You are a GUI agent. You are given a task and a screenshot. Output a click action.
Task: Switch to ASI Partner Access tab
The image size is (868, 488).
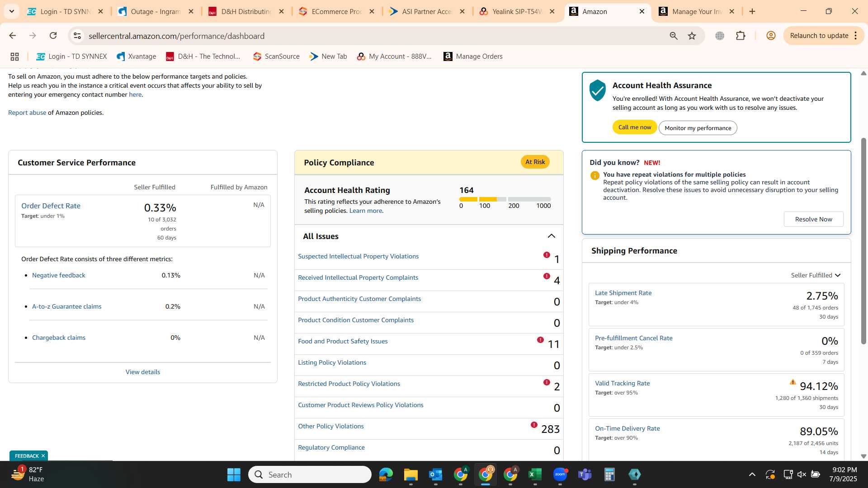click(x=426, y=11)
